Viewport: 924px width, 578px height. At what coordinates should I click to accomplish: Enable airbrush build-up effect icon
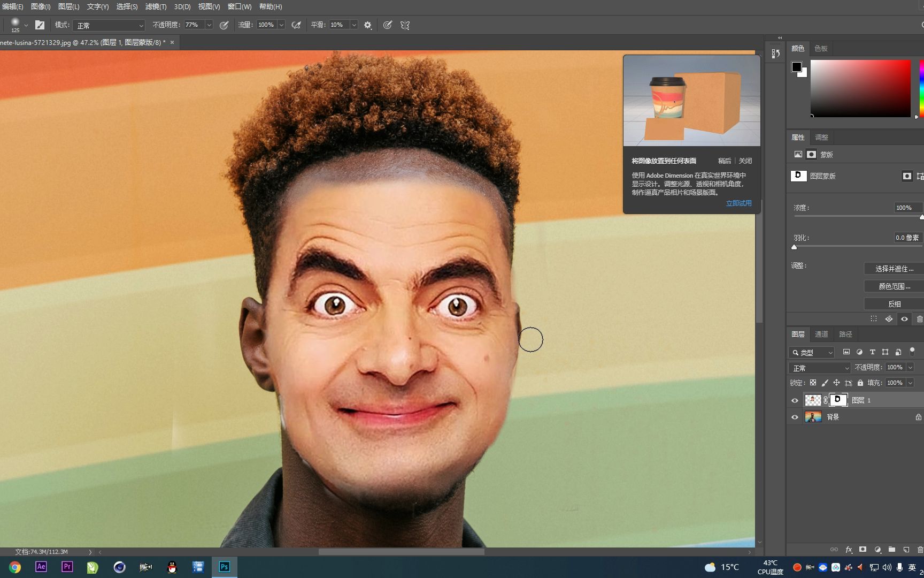click(x=296, y=25)
